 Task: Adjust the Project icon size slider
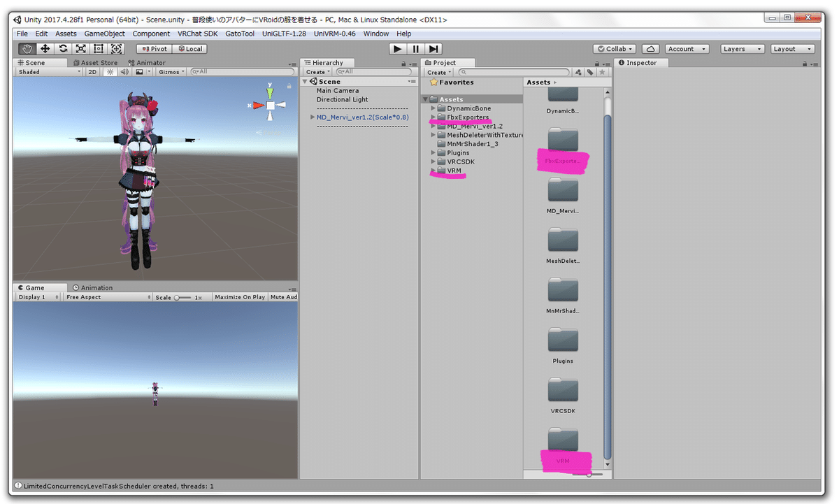587,475
